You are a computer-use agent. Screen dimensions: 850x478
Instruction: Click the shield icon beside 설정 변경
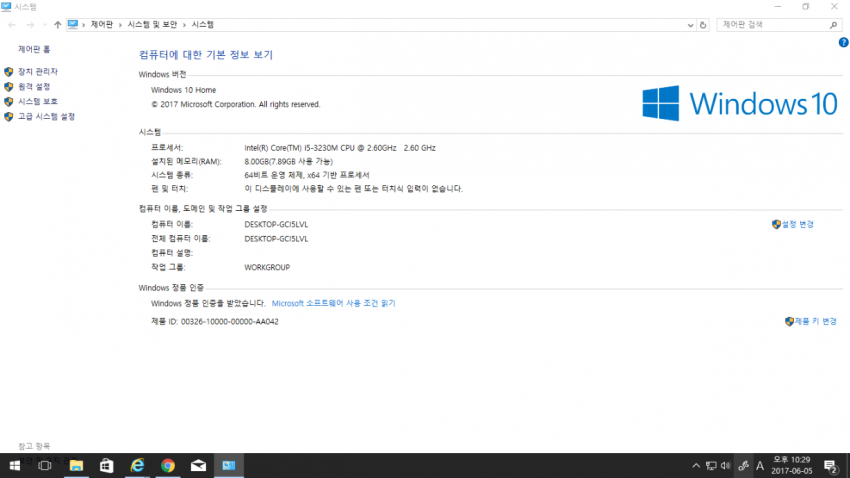[776, 224]
